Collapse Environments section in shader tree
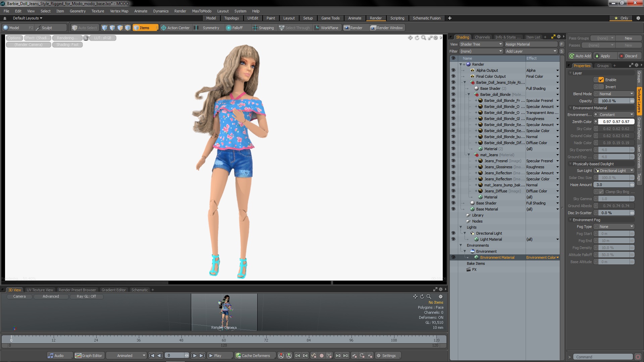This screenshot has width=644, height=362. 461,245
